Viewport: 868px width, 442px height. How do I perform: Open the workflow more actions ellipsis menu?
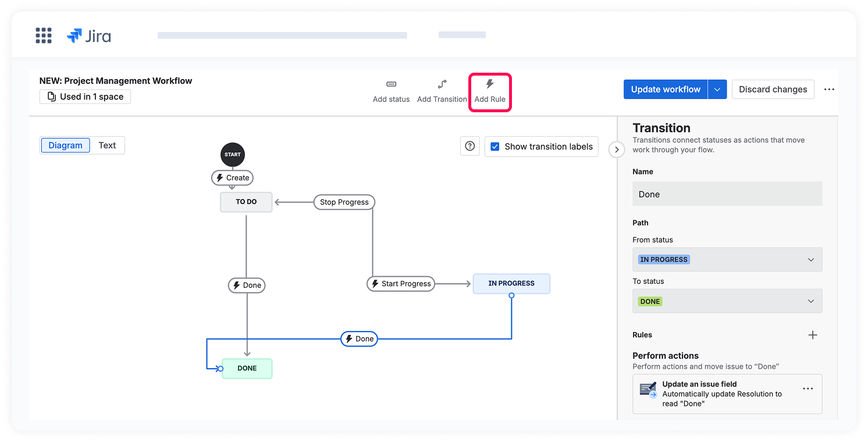[829, 90]
